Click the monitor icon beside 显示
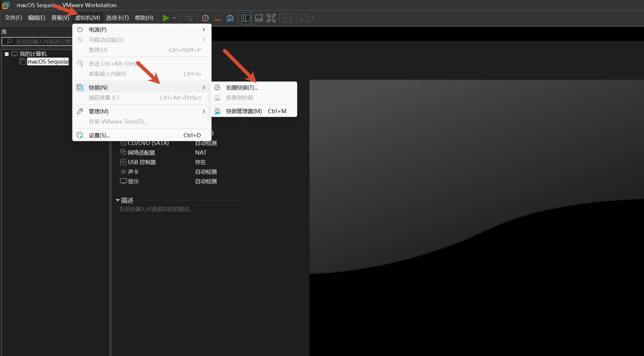Viewport: 644px width, 356px height. click(123, 181)
